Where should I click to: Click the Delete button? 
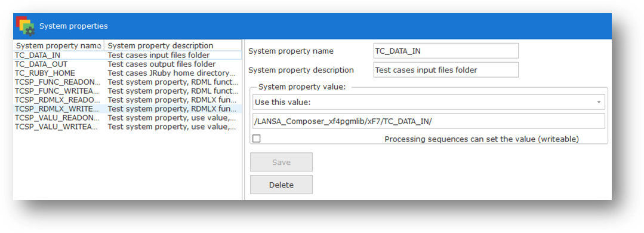click(x=281, y=185)
